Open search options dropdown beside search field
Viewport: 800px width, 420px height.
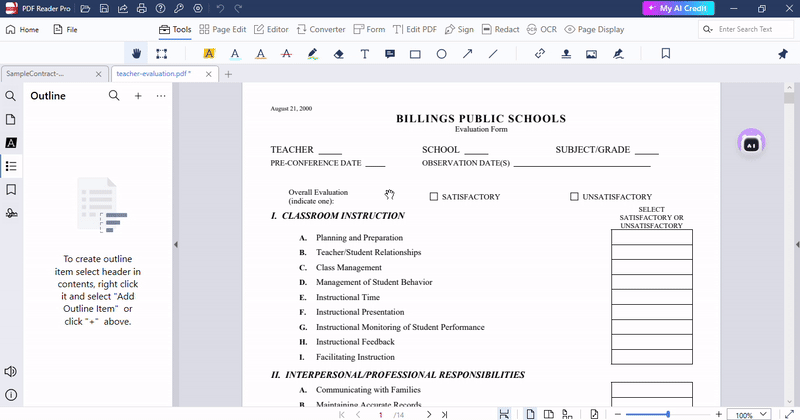tap(708, 30)
